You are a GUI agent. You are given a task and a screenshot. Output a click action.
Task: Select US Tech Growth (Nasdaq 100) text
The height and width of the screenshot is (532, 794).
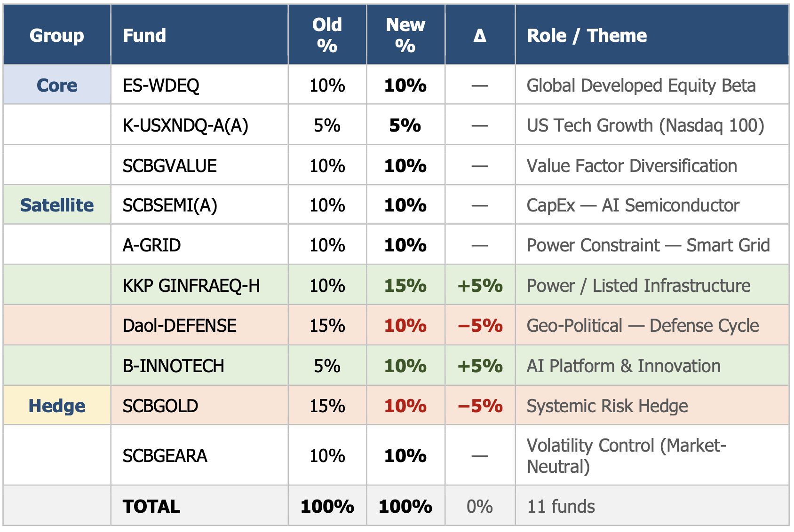click(x=645, y=125)
